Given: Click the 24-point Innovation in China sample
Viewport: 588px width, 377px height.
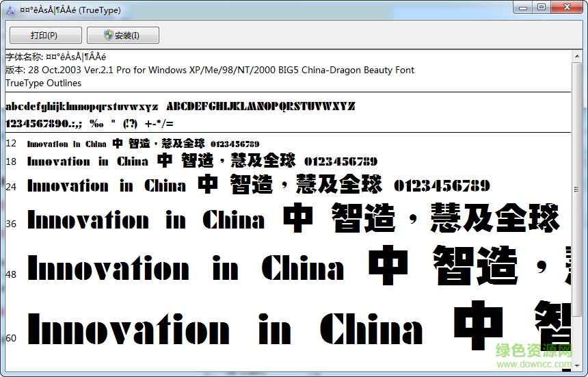Looking at the screenshot, I should coord(107,185).
